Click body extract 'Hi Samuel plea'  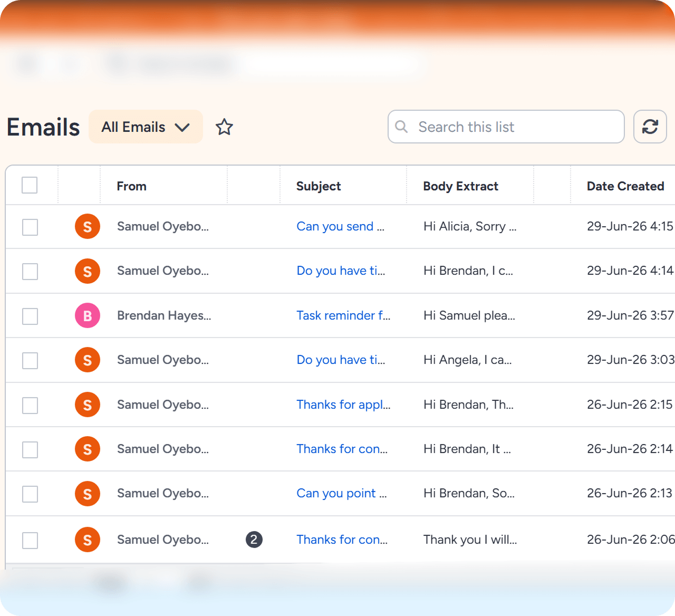pyautogui.click(x=469, y=315)
